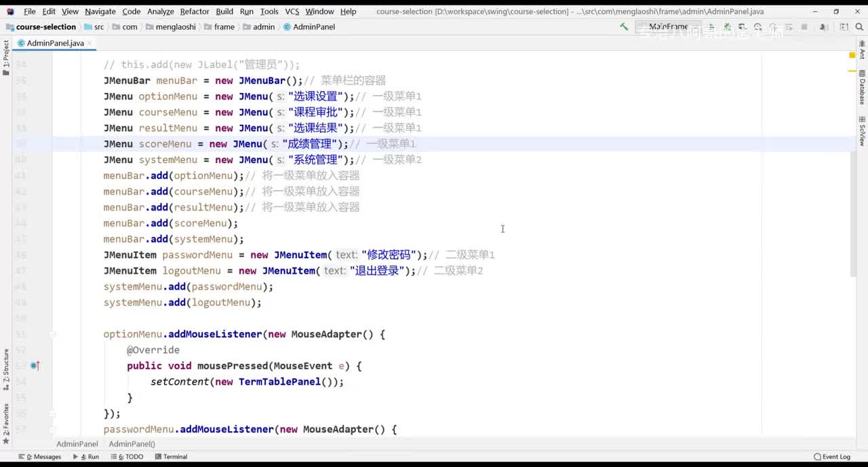Click the @Override annotation
This screenshot has width=868, height=467.
point(153,350)
